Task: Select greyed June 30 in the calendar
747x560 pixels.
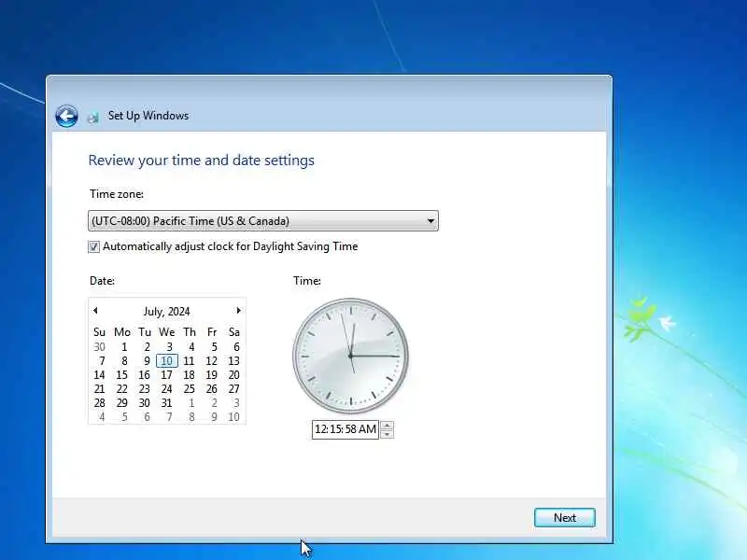Action: coord(99,347)
